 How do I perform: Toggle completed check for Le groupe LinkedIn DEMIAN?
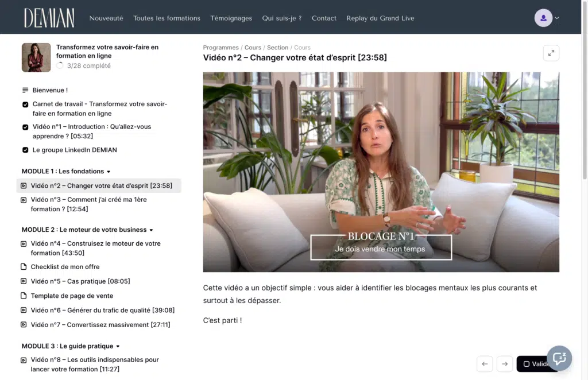tap(25, 150)
